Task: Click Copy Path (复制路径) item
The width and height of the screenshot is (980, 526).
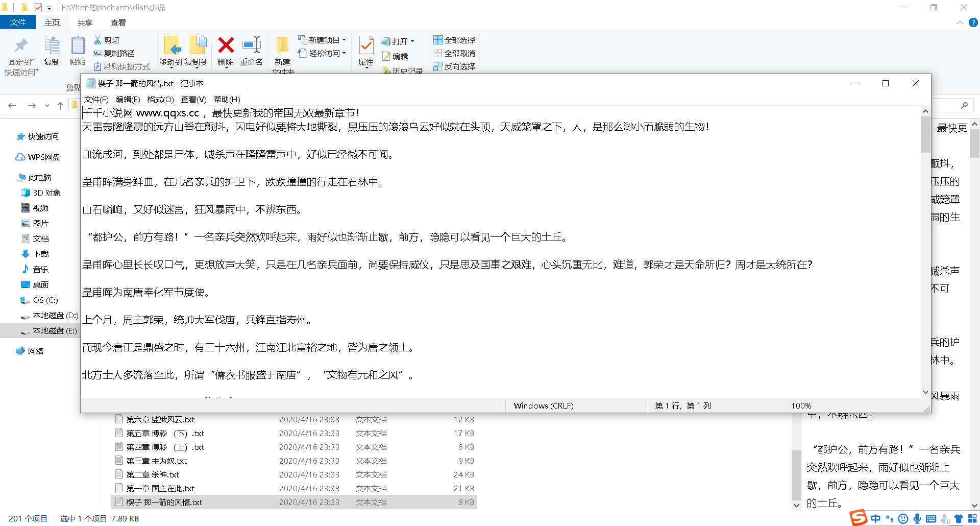Action: click(x=114, y=53)
